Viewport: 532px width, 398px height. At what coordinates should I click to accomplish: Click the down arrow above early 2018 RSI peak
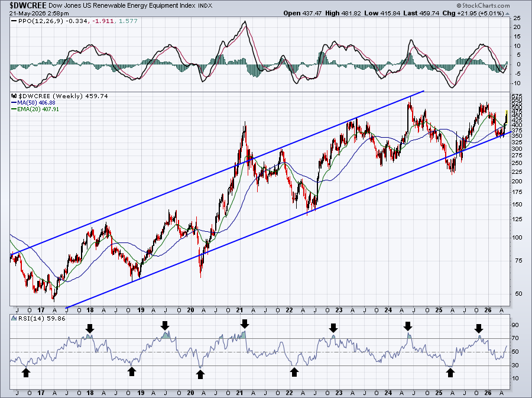click(x=90, y=328)
